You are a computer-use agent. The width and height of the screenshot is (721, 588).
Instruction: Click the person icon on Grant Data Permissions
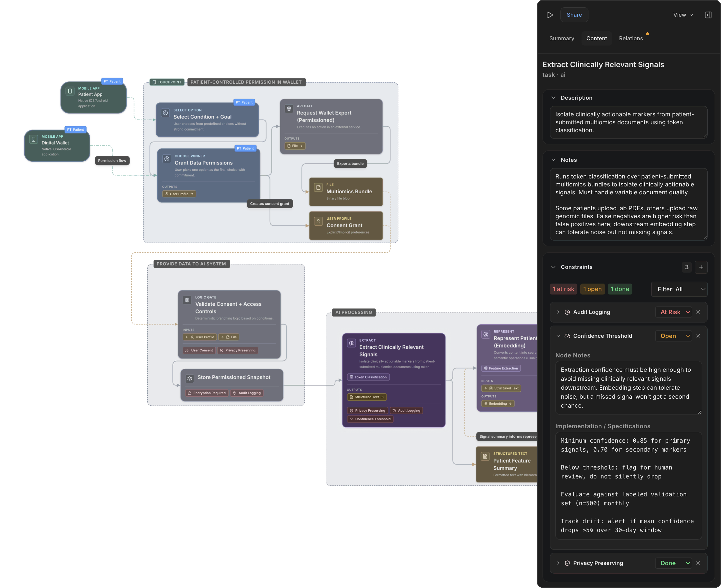[167, 158]
